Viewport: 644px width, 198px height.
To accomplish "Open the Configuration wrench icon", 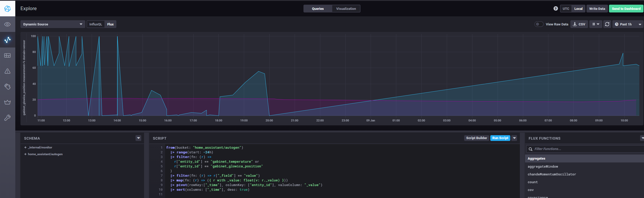I will click(x=8, y=118).
